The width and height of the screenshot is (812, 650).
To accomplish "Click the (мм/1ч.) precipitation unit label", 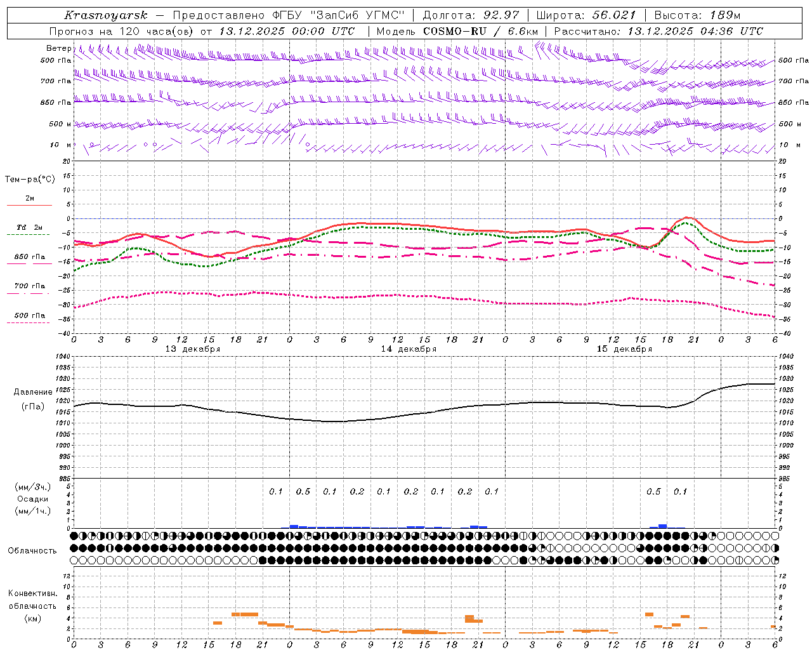I will tap(33, 511).
